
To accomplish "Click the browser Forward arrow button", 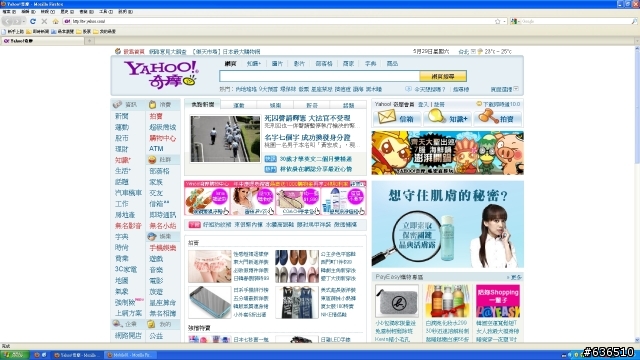I will pos(17,21).
